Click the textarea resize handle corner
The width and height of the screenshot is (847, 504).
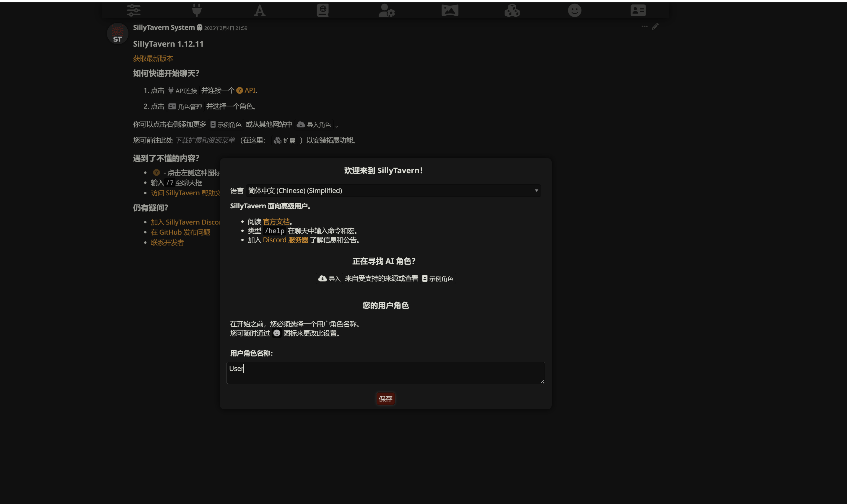pos(543,382)
